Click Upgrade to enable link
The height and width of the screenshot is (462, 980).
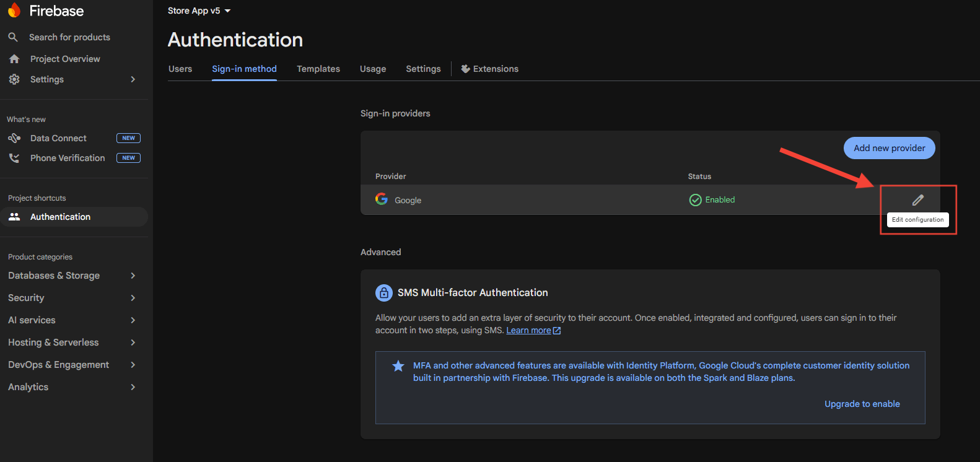point(862,404)
